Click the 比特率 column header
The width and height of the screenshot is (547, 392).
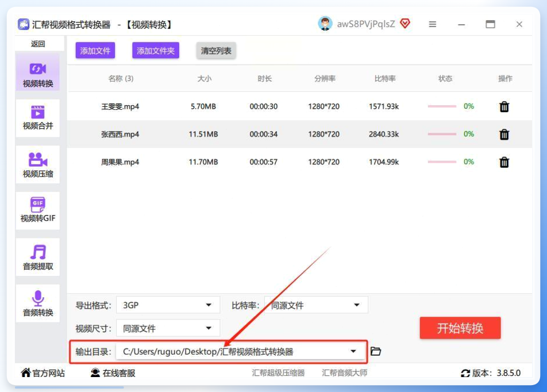tap(385, 79)
